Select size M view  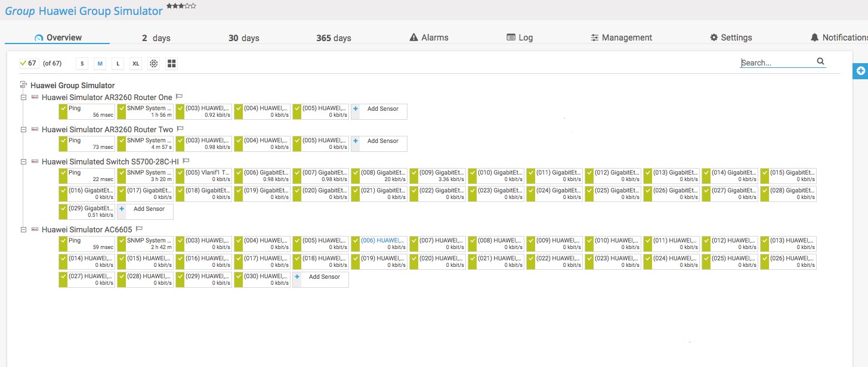pyautogui.click(x=100, y=63)
